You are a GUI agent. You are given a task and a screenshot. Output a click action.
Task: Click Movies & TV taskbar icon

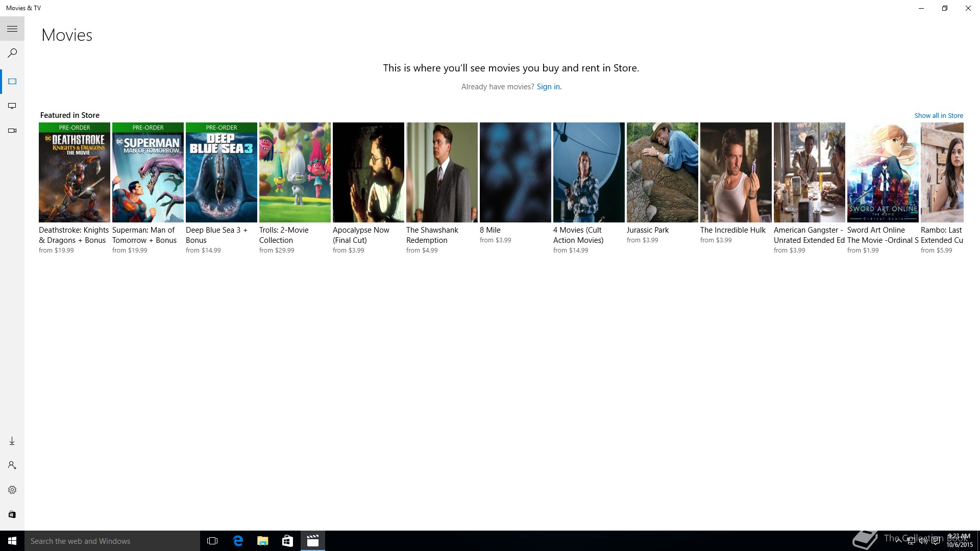point(313,541)
